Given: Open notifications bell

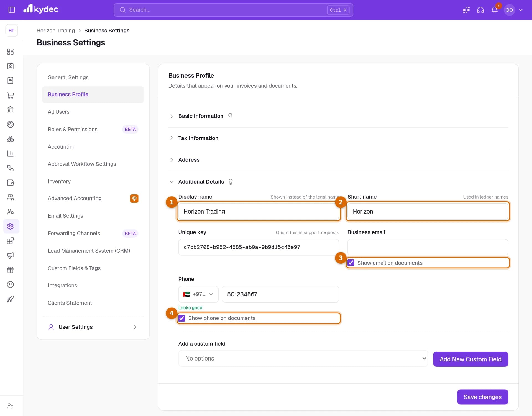Looking at the screenshot, I should pyautogui.click(x=495, y=10).
